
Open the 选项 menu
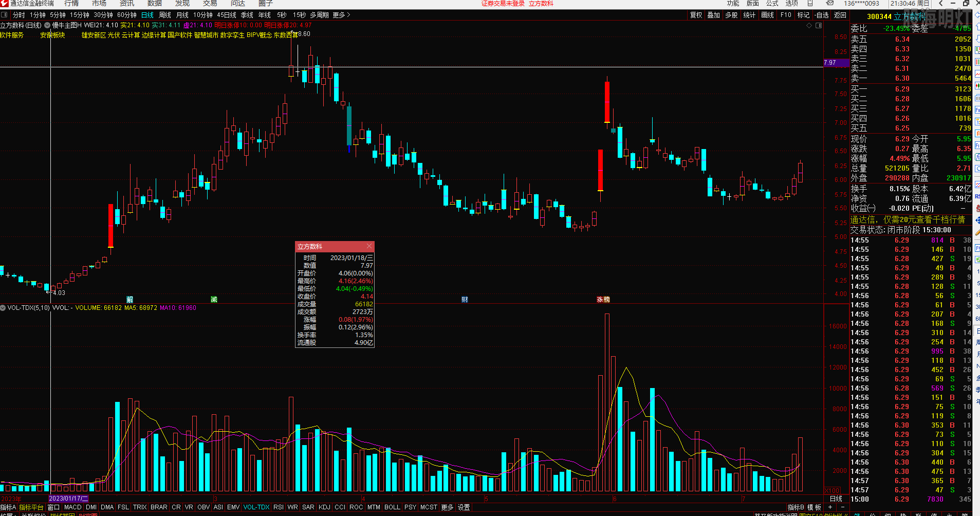pyautogui.click(x=792, y=3)
